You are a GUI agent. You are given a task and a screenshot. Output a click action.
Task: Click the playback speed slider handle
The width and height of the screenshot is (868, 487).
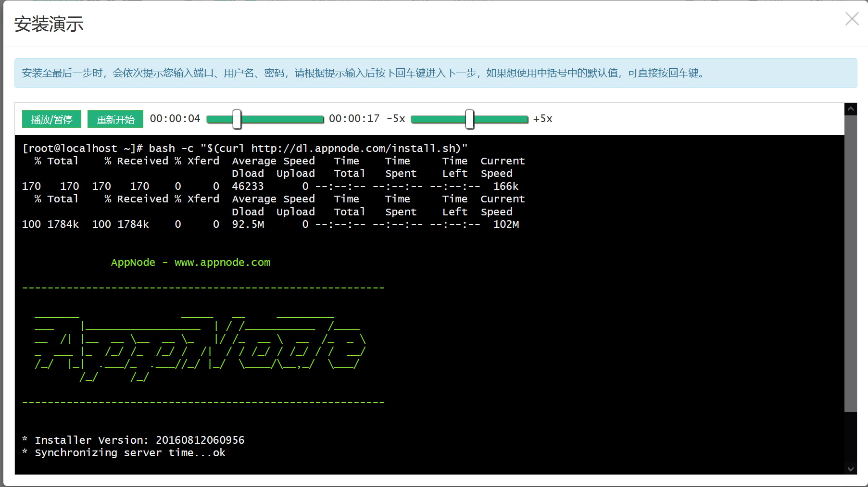coord(469,119)
